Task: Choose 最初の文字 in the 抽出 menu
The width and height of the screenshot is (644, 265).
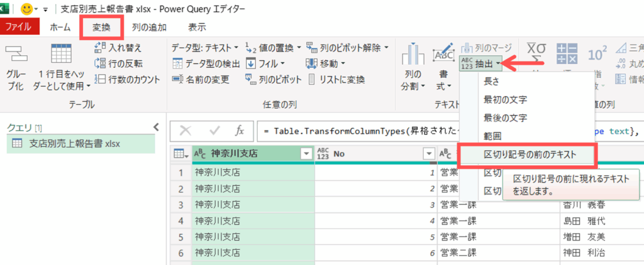Action: click(x=505, y=99)
